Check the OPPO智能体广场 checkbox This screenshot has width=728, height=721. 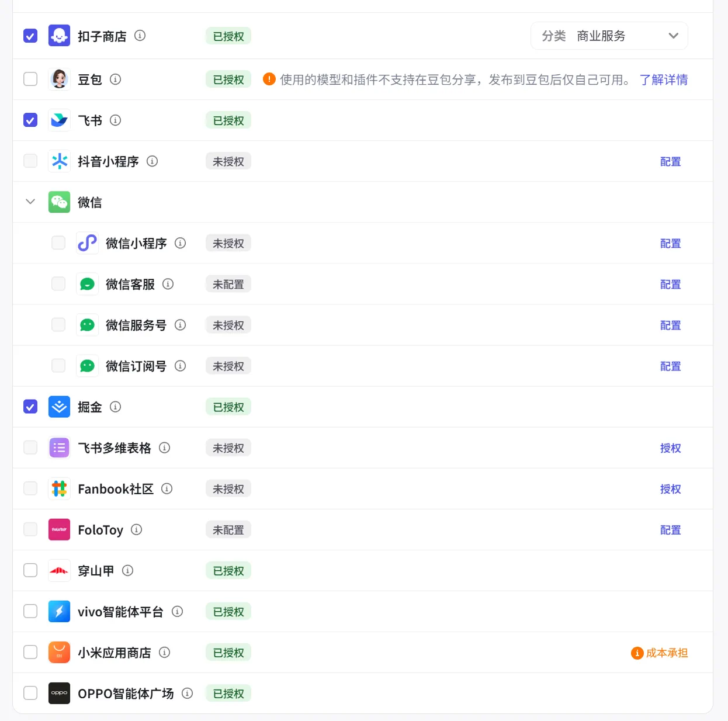pyautogui.click(x=30, y=692)
